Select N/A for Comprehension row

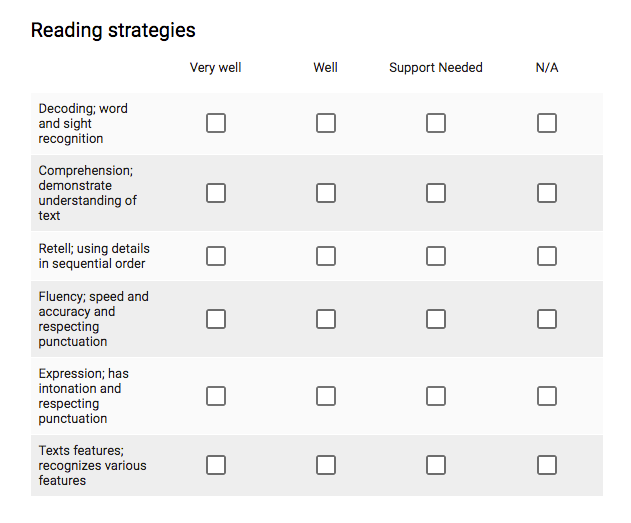click(547, 193)
